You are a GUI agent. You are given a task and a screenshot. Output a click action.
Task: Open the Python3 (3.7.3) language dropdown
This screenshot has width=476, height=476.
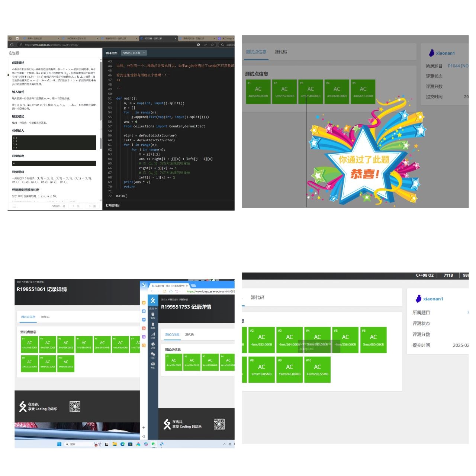[134, 53]
